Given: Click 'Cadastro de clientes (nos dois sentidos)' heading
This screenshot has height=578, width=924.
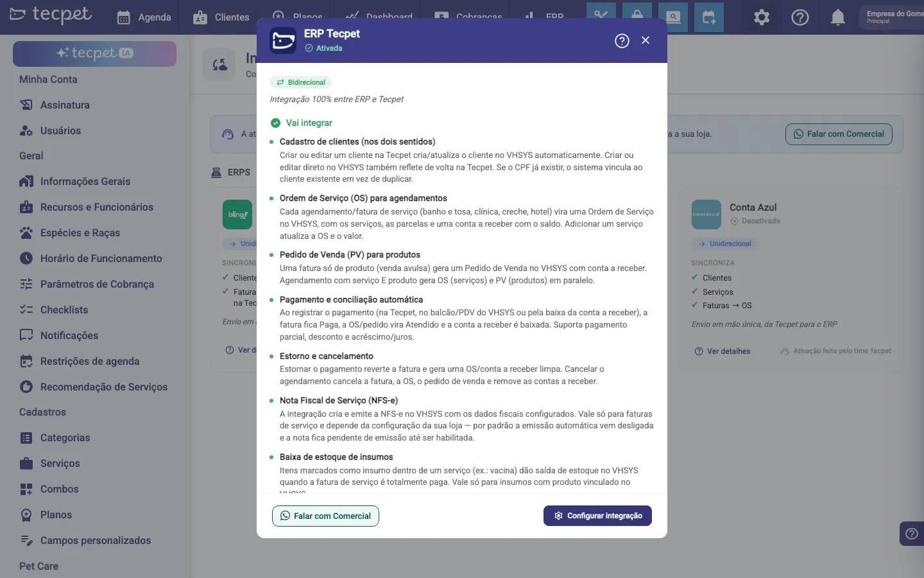Looking at the screenshot, I should click(357, 141).
